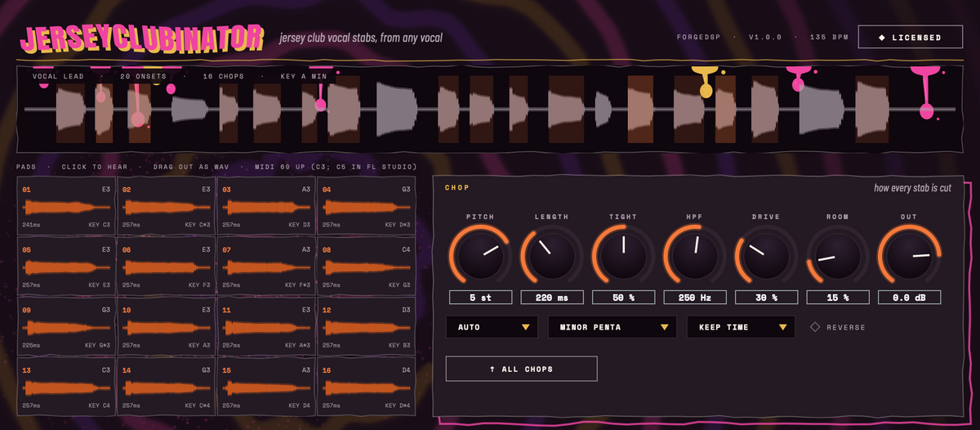Screen dimensions: 980x430
Task: Trigger pad 07 with KEY F#3
Action: point(266,266)
